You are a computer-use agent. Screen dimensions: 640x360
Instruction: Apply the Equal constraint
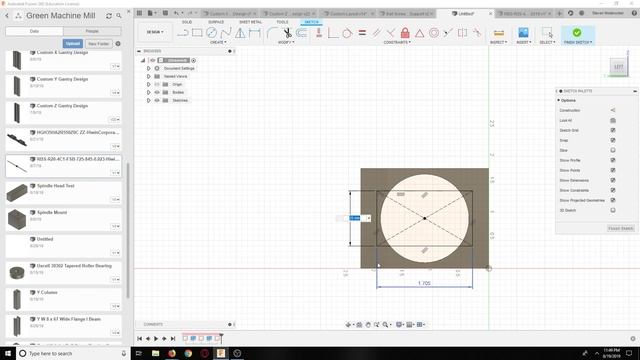(362, 33)
